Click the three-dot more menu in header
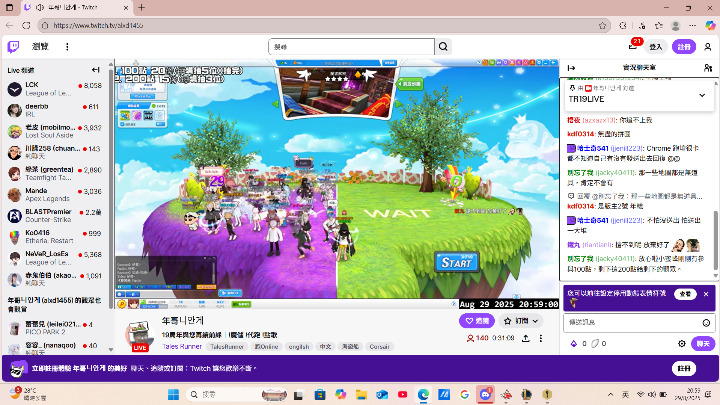 pyautogui.click(x=67, y=47)
